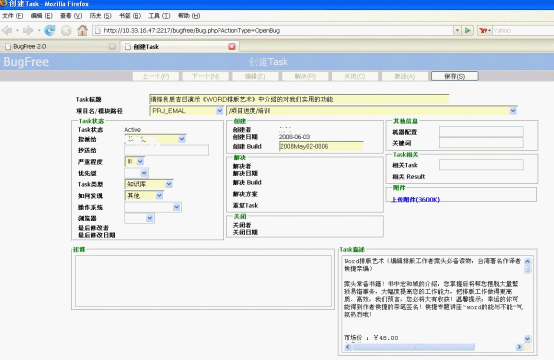
Task: Click the Active status text
Action: click(x=132, y=130)
